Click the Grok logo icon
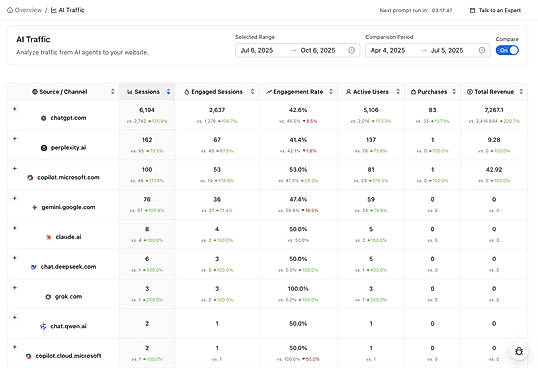The image size is (538, 368). 48,297
